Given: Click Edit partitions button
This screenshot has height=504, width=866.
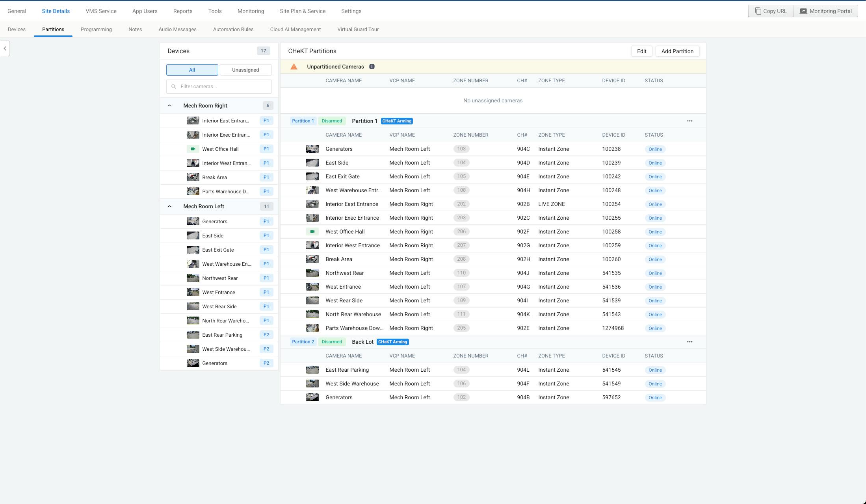Looking at the screenshot, I should coord(641,51).
